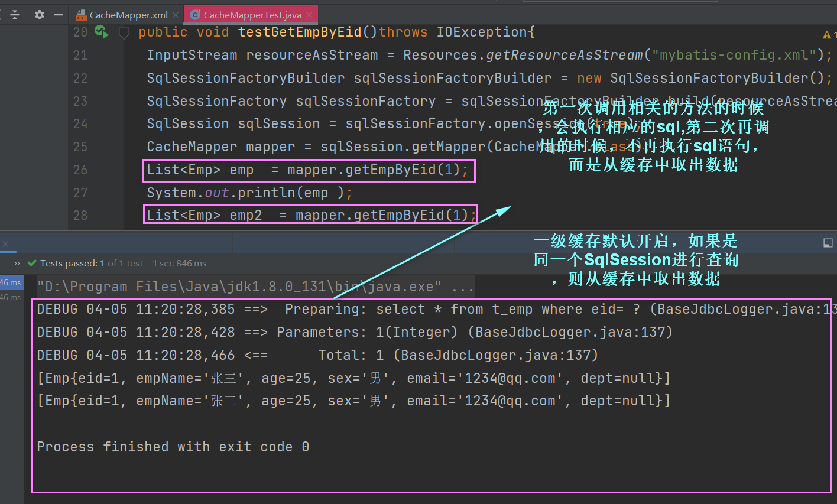Click green check Tests passed icon
This screenshot has width=837, height=504.
32,264
